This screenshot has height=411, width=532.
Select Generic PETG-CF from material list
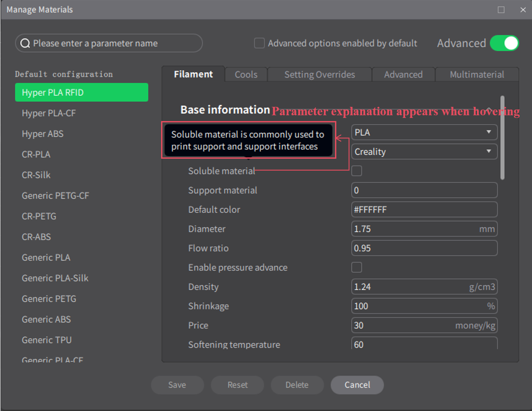pos(55,196)
